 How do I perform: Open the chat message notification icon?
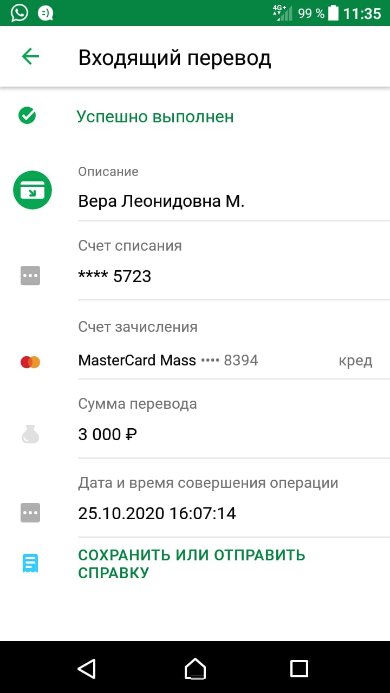45,13
